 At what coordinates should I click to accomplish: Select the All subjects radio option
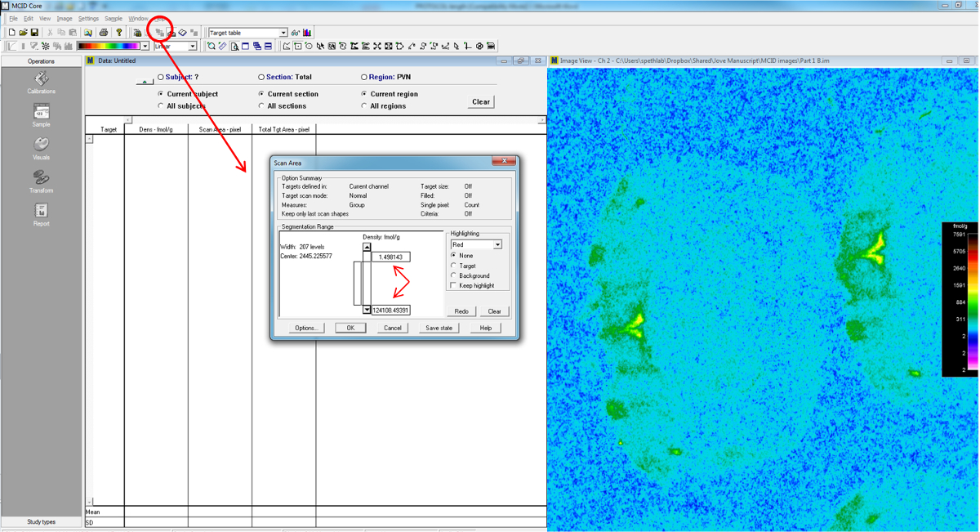(161, 106)
